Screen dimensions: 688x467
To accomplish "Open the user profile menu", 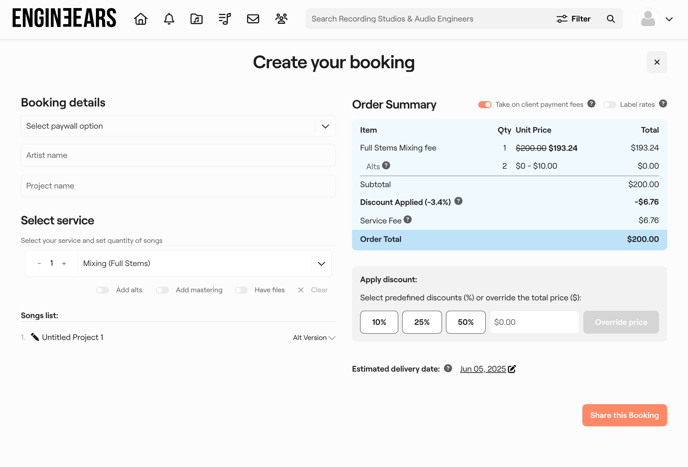I will point(656,19).
